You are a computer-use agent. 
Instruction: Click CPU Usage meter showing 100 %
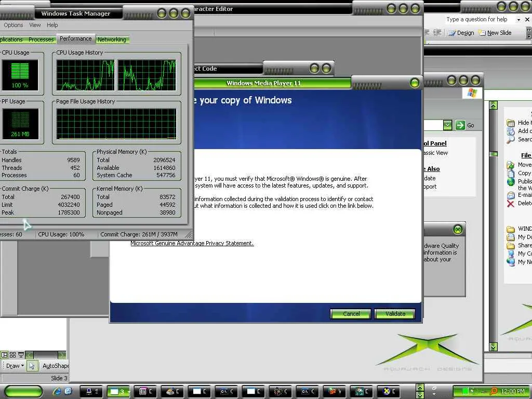point(20,75)
